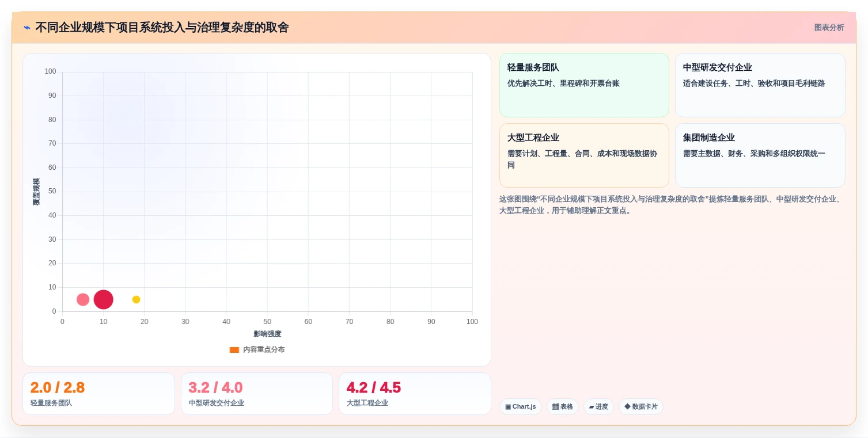Click 需要主数据、财务、采购和多组织权限统一 text
This screenshot has height=438, width=868.
pos(754,154)
